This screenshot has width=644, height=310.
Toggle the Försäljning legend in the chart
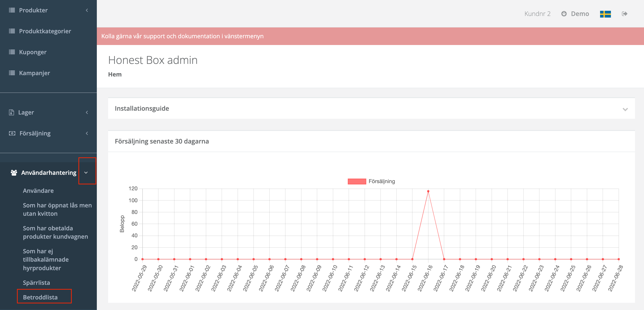[x=381, y=181]
